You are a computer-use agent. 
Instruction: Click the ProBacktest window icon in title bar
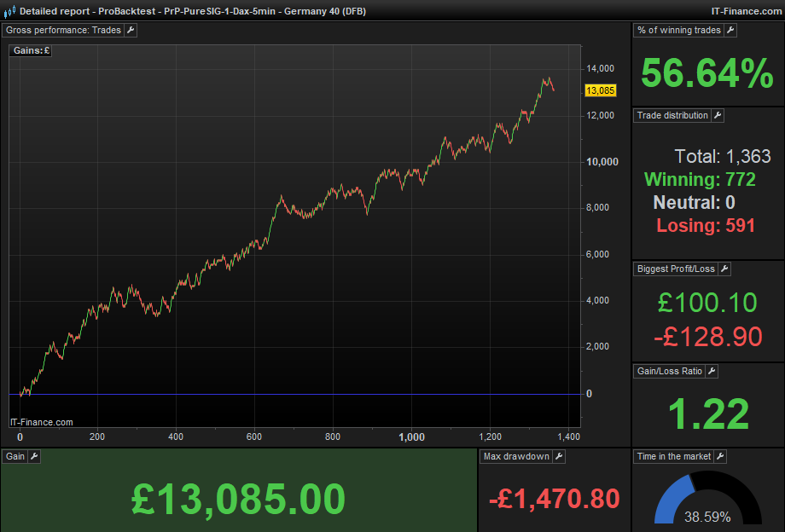click(x=9, y=10)
